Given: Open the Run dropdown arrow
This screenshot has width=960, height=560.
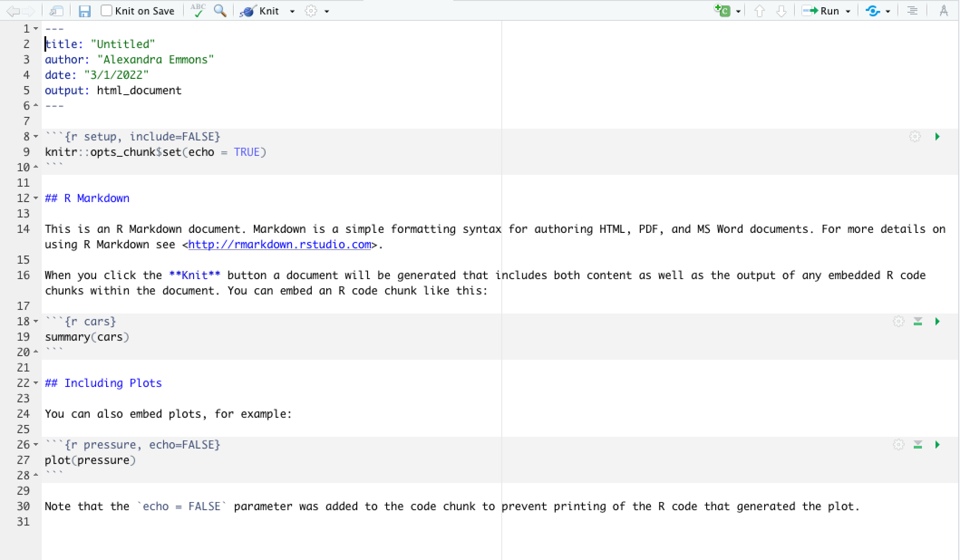Looking at the screenshot, I should (x=848, y=11).
